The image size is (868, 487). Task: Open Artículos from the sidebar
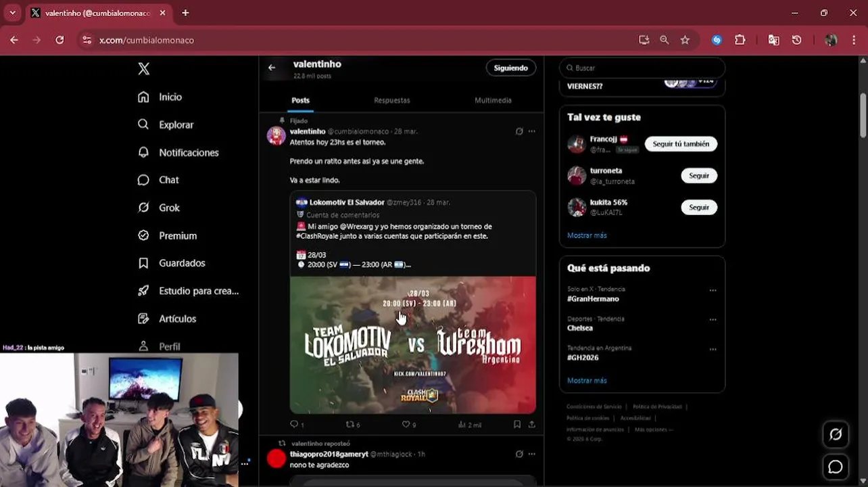pyautogui.click(x=167, y=319)
